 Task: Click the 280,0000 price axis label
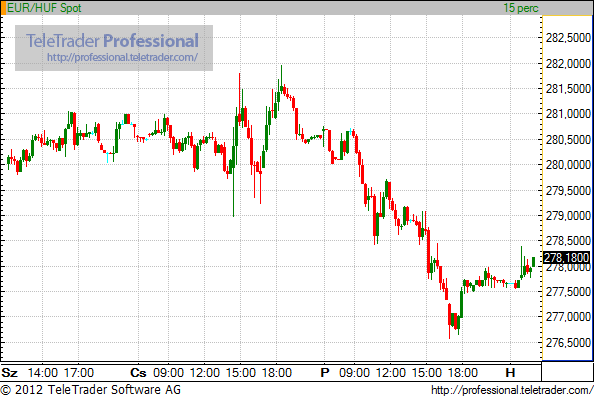tap(568, 165)
